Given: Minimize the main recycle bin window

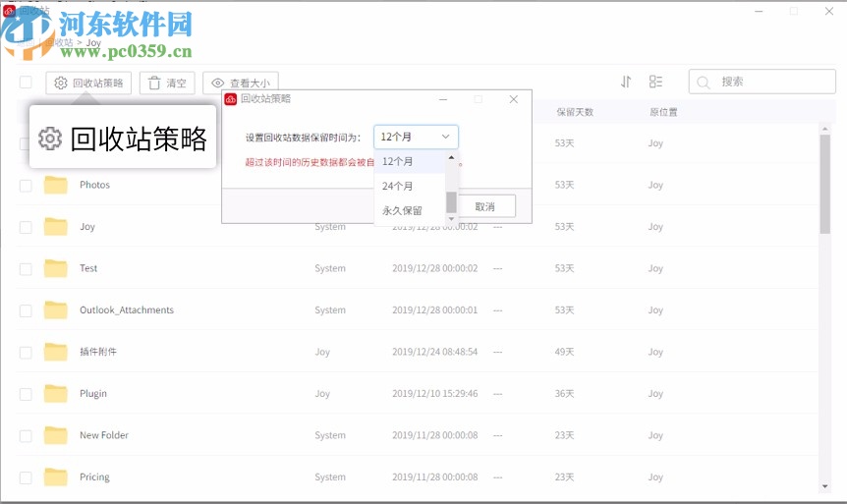Looking at the screenshot, I should (759, 11).
